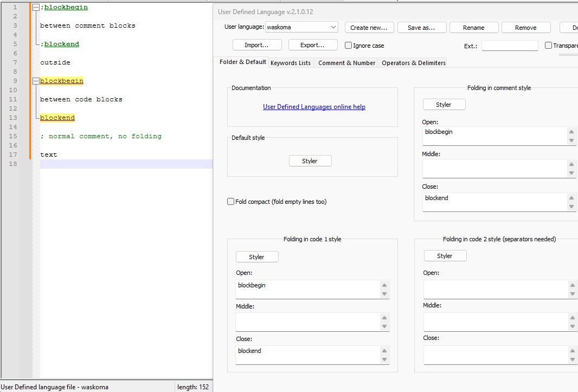Image resolution: width=578 pixels, height=392 pixels.
Task: Open the User language dropdown
Action: tap(301, 27)
